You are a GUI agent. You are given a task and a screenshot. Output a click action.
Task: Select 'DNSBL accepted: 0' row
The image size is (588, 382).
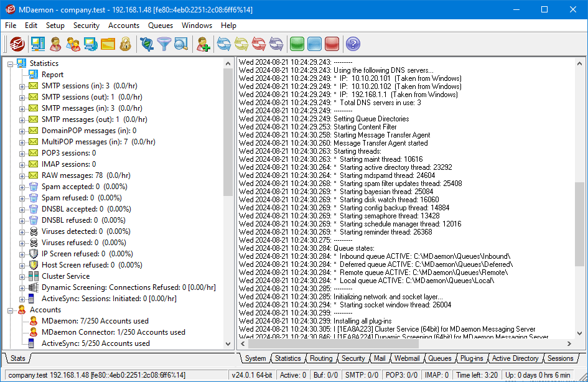(x=86, y=209)
